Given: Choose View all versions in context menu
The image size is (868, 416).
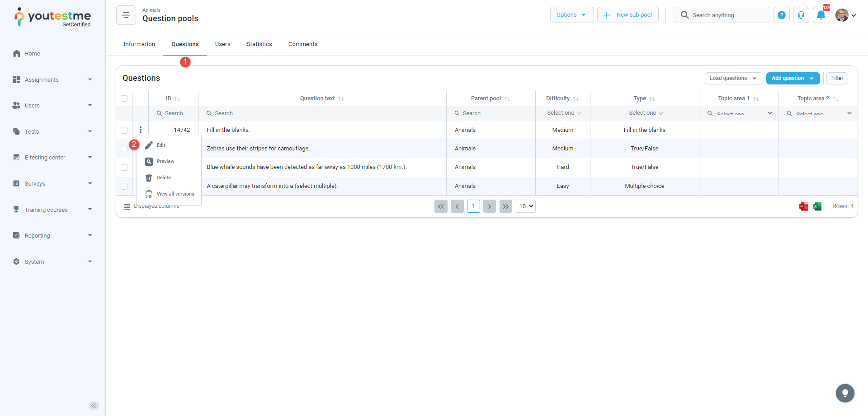Looking at the screenshot, I should (x=169, y=194).
